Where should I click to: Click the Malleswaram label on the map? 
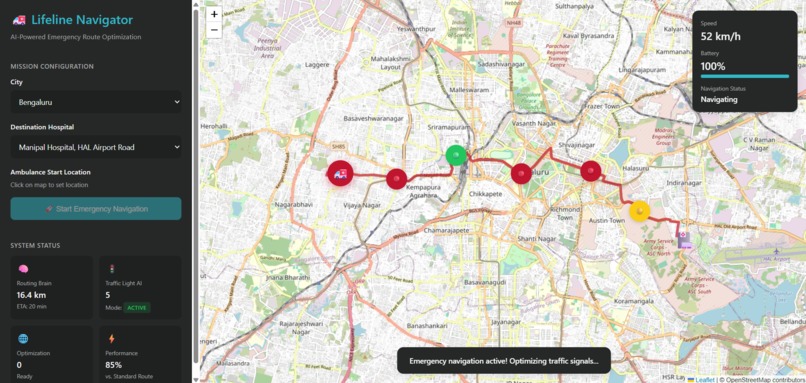click(x=469, y=89)
